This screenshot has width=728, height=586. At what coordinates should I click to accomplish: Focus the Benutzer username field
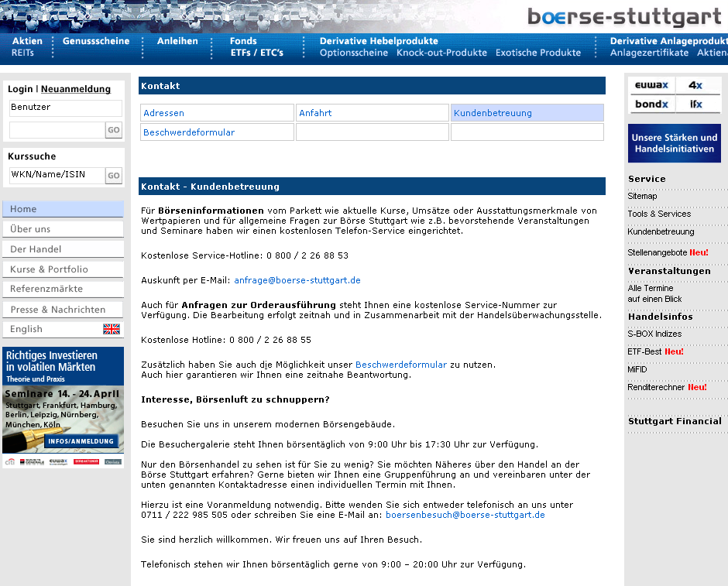[x=66, y=108]
